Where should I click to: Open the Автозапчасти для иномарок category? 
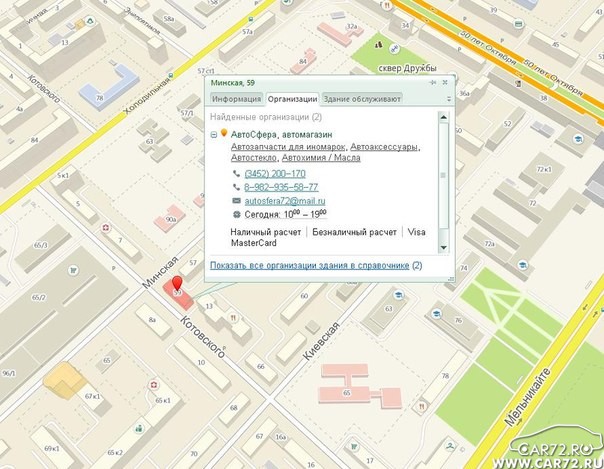tap(288, 147)
